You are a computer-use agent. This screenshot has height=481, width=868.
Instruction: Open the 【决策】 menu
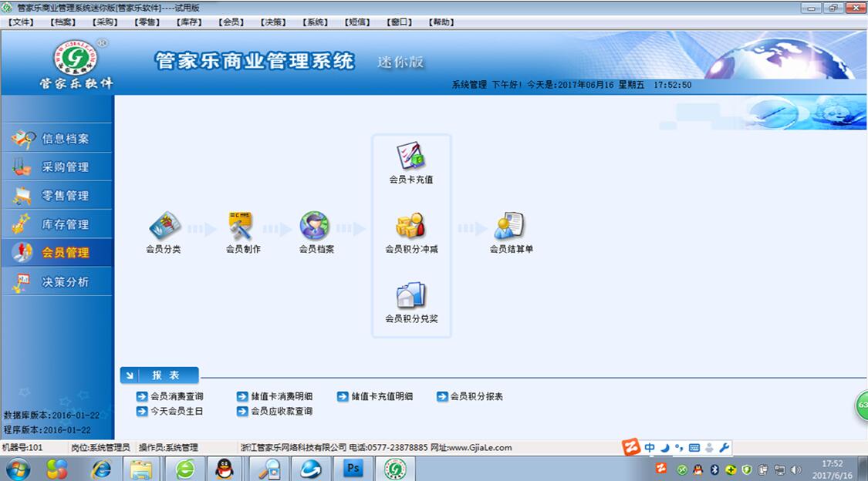coord(273,22)
